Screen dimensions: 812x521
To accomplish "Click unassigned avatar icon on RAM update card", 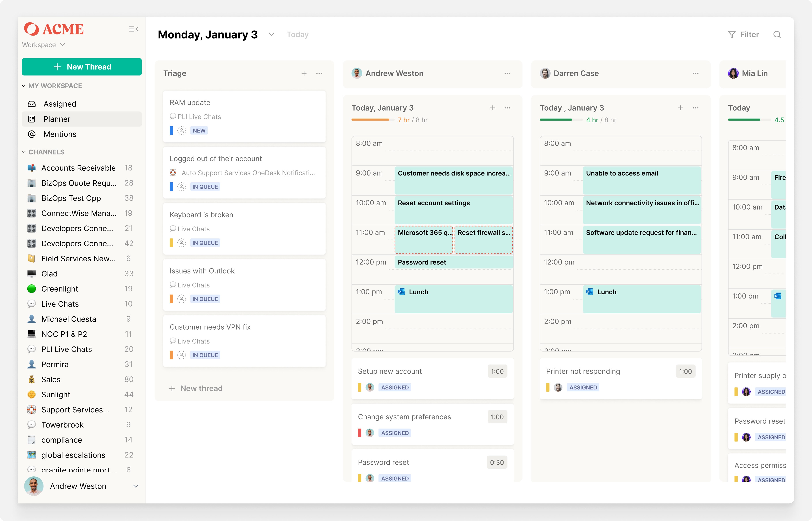I will click(x=182, y=131).
